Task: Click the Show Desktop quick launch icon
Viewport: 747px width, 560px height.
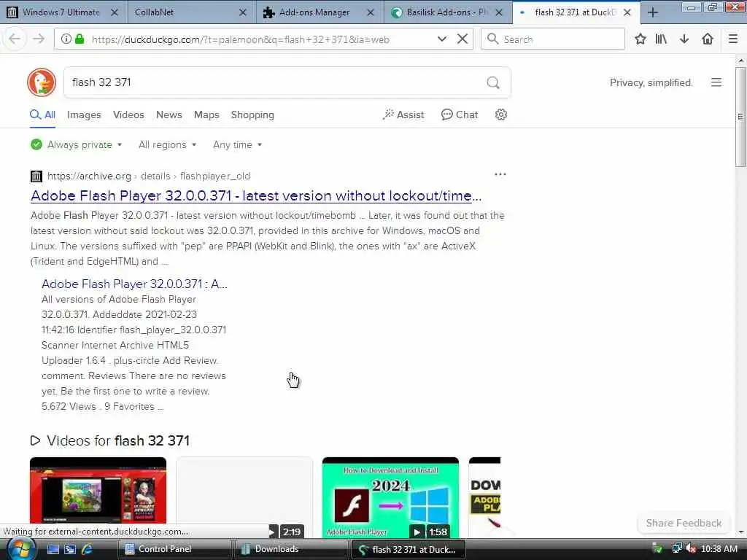Action: (x=53, y=549)
